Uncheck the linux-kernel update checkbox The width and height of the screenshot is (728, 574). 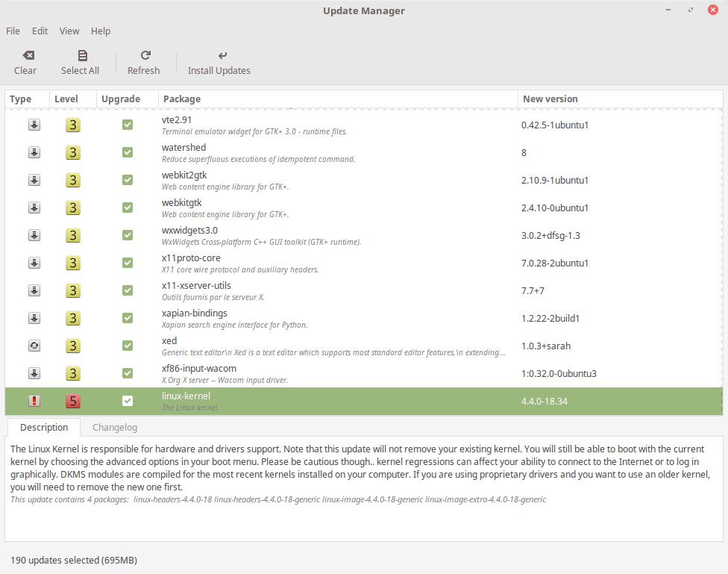128,401
